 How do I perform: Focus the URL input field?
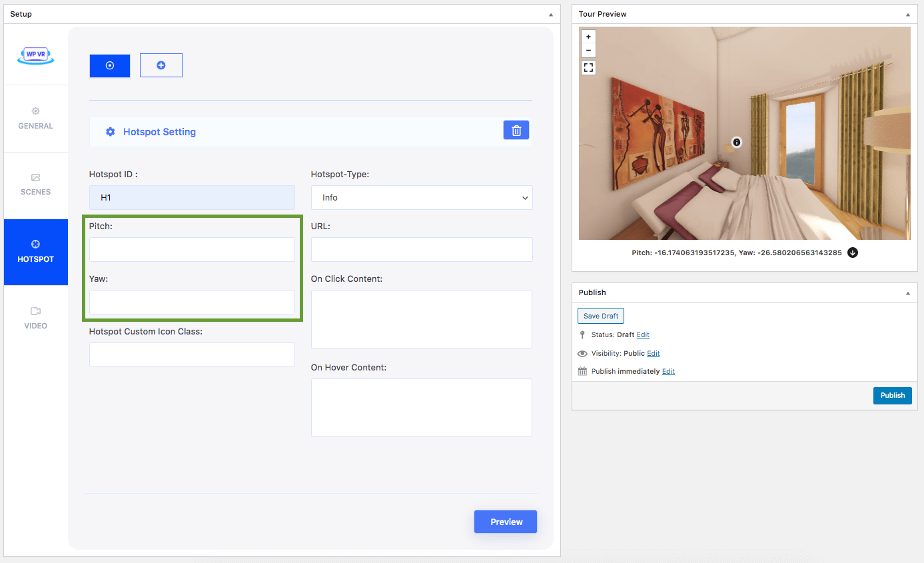point(422,249)
